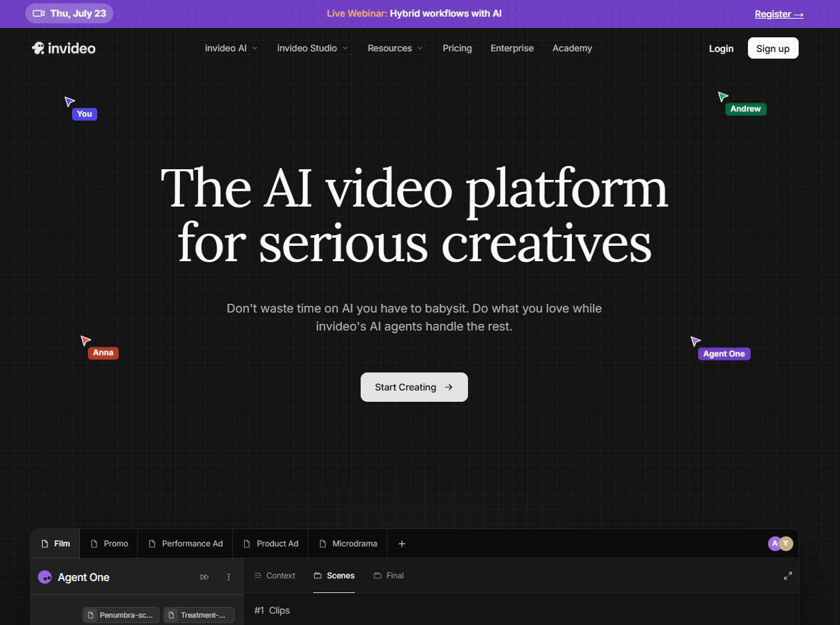Open the Penumbra-sc... file chip
Viewport: 840px width, 625px height.
coord(121,615)
